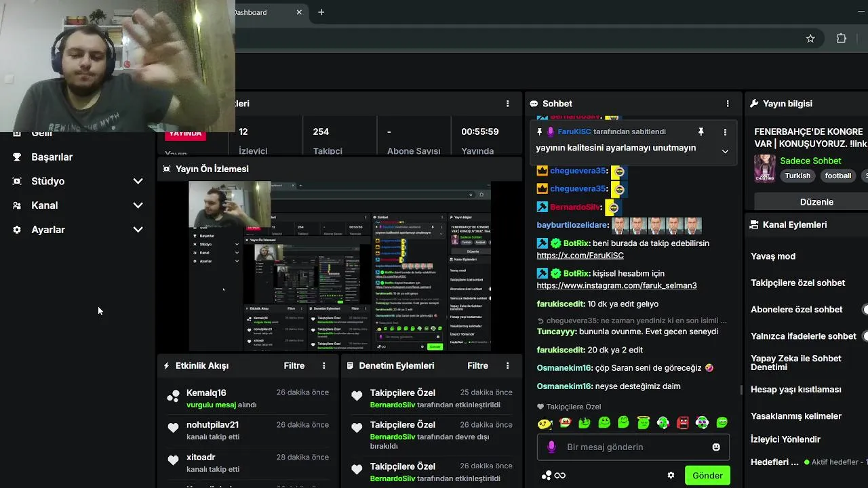
Task: Open the Denetim Eylemleri Filtre dropdown
Action: tap(477, 365)
